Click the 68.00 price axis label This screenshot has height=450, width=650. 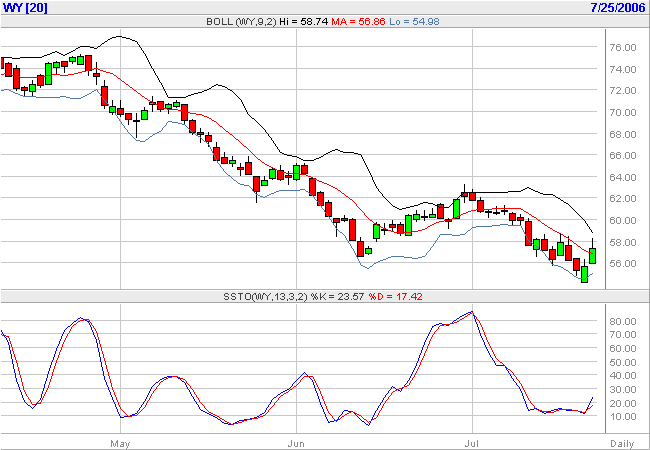pyautogui.click(x=623, y=134)
